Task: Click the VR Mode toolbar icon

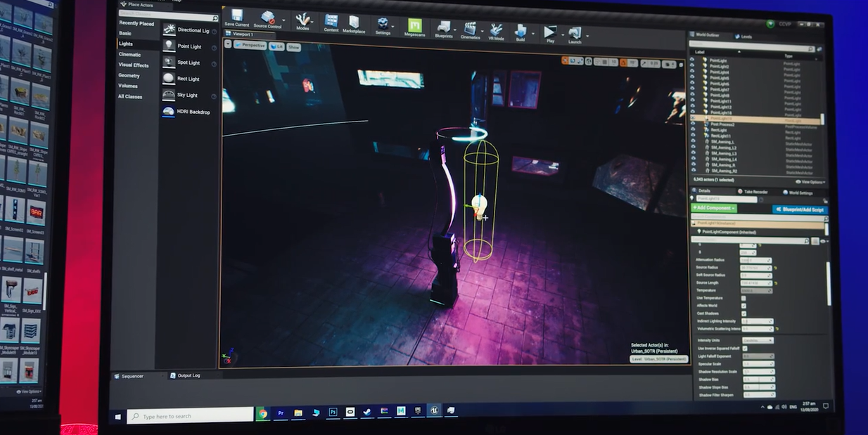Action: 496,31
